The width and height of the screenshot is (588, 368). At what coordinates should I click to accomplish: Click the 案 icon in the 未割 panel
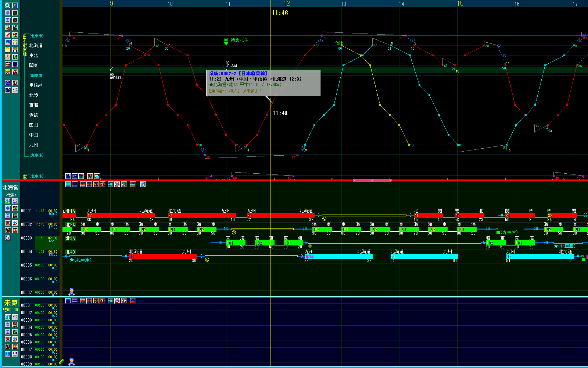[x=15, y=354]
